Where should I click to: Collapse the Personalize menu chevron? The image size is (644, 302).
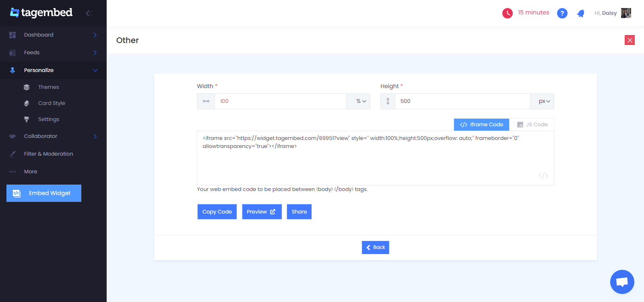(x=95, y=70)
